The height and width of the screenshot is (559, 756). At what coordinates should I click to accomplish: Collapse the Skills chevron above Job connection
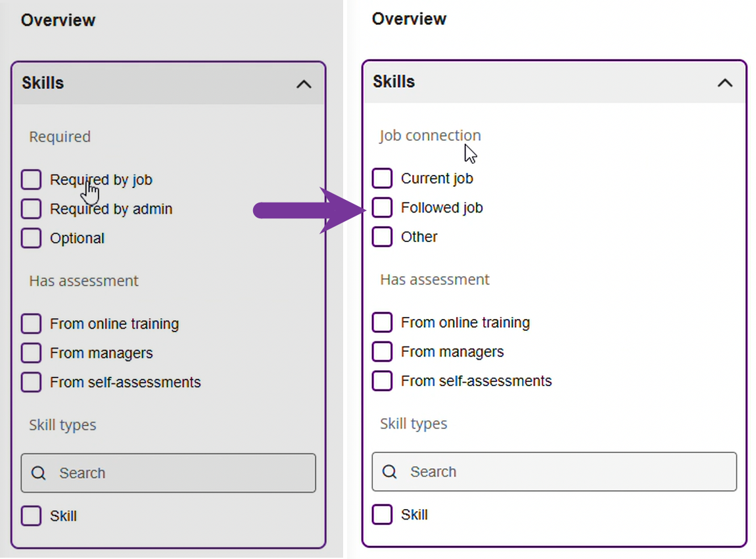coord(724,83)
